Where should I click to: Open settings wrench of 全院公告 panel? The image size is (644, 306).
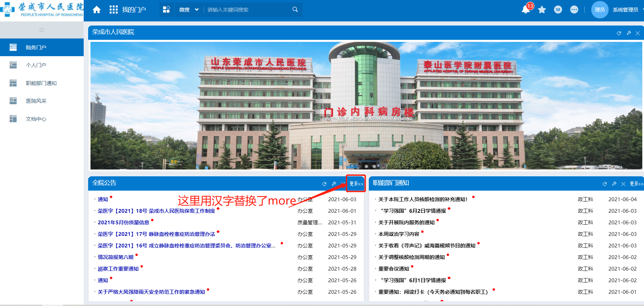[334, 184]
